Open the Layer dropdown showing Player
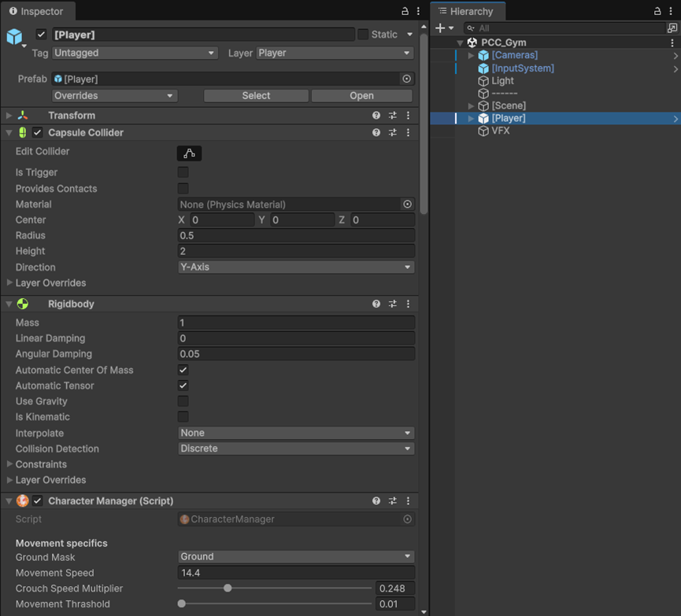Image resolution: width=681 pixels, height=616 pixels. (335, 53)
